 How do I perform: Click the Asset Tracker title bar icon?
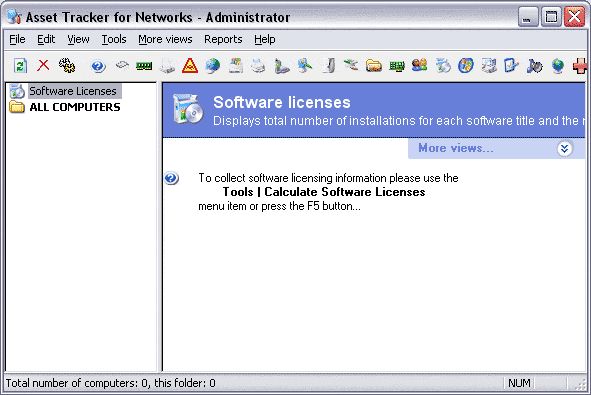pos(14,17)
